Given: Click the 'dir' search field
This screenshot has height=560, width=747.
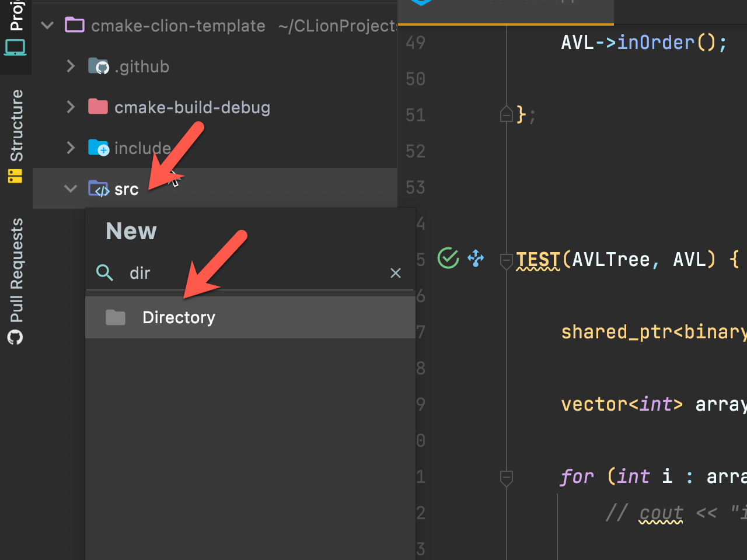Looking at the screenshot, I should pyautogui.click(x=251, y=273).
